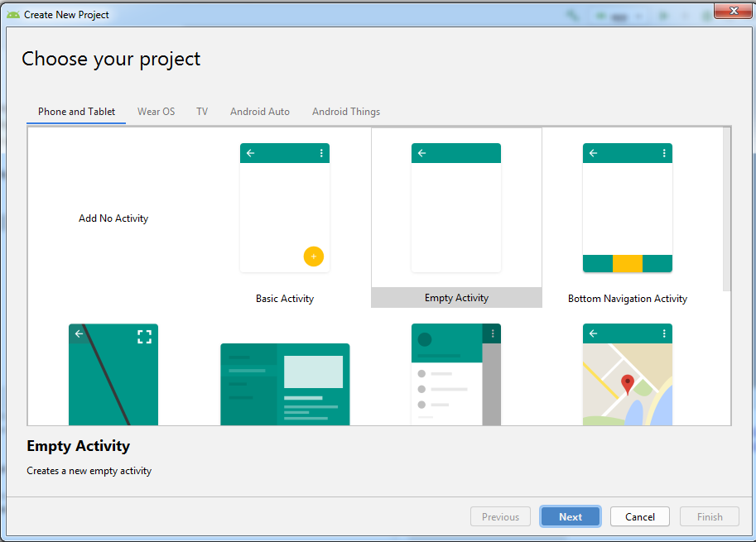Pick the fullscreen activity template thumbnail
This screenshot has height=542, width=756.
click(x=113, y=374)
